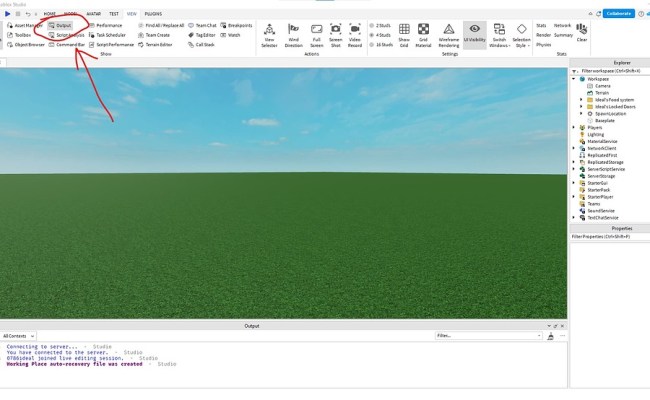Image resolution: width=650 pixels, height=400 pixels.
Task: Open the MODEL ribbon tab
Action: point(70,14)
